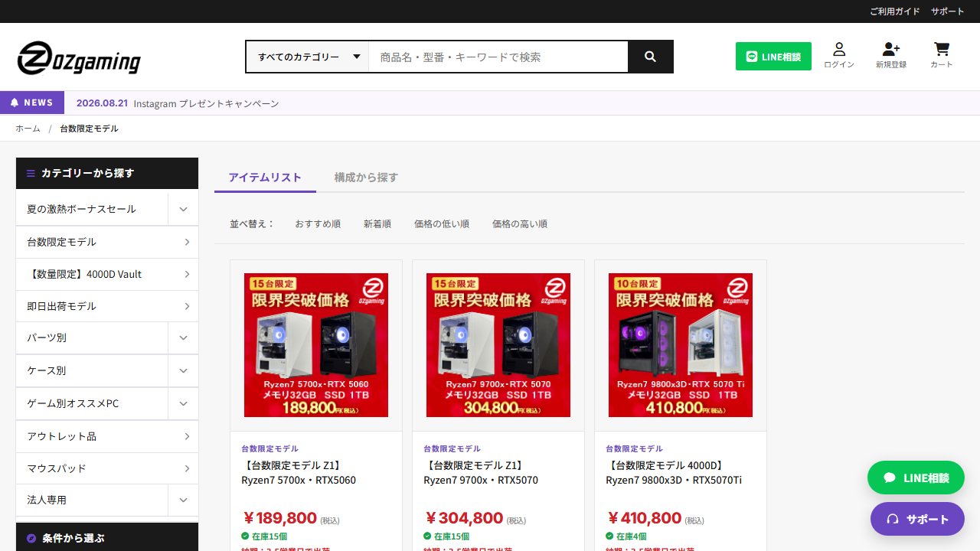Sort by 価格の高い順
980x551 pixels.
coord(520,224)
